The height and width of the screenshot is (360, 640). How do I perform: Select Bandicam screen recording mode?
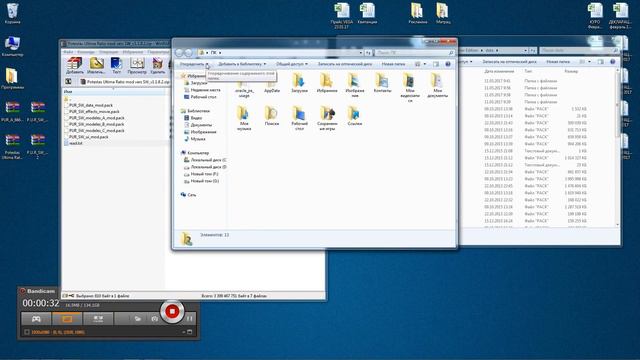click(x=67, y=319)
